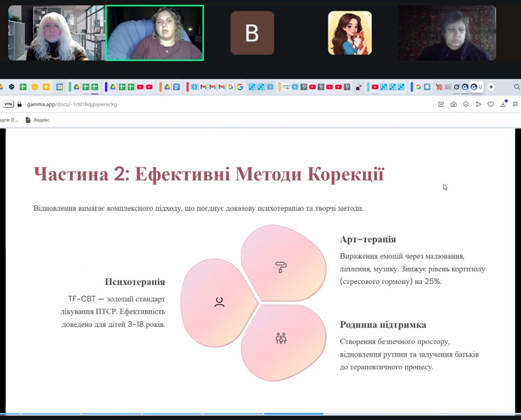Viewport: 521px width, 420px height.
Task: Open the Яндекс bookmark
Action: (38, 120)
